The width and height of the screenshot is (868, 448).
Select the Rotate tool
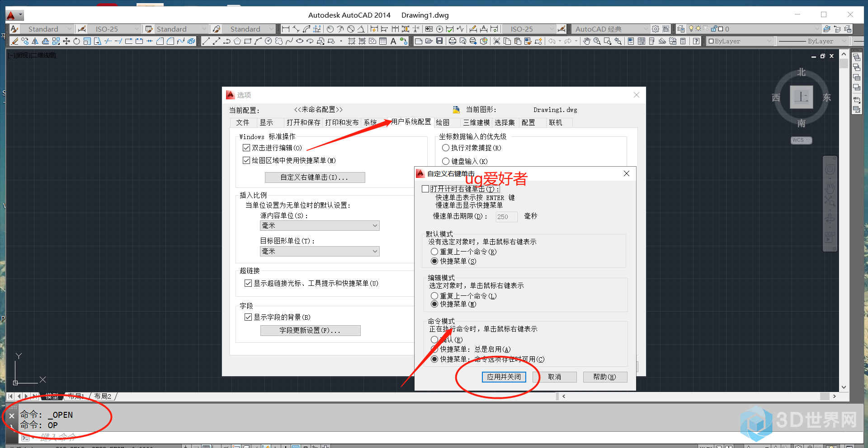point(76,41)
